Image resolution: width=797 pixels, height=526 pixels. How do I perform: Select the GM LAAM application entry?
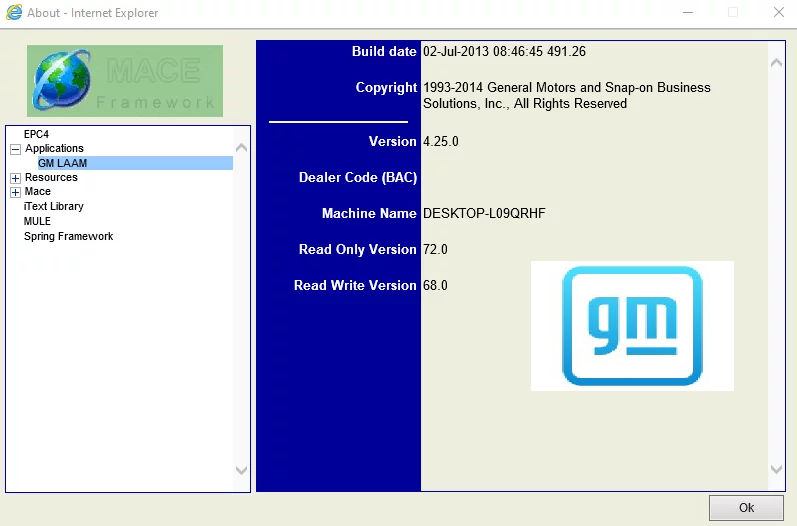62,163
